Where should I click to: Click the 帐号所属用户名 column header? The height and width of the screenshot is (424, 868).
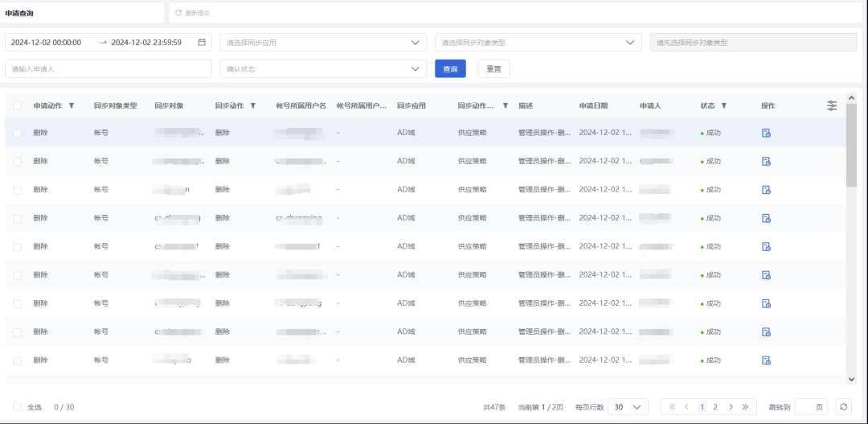[x=301, y=105]
